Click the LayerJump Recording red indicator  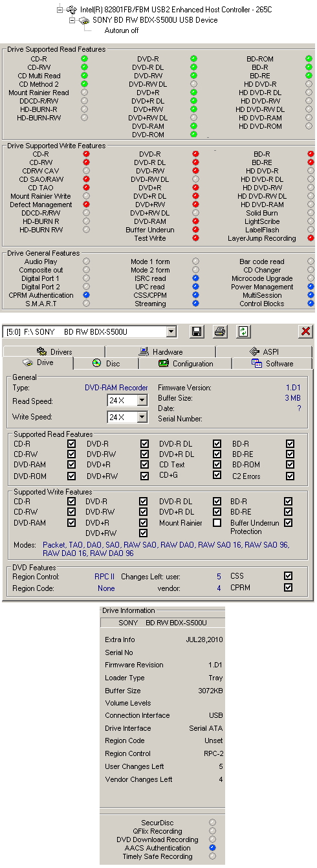(310, 238)
